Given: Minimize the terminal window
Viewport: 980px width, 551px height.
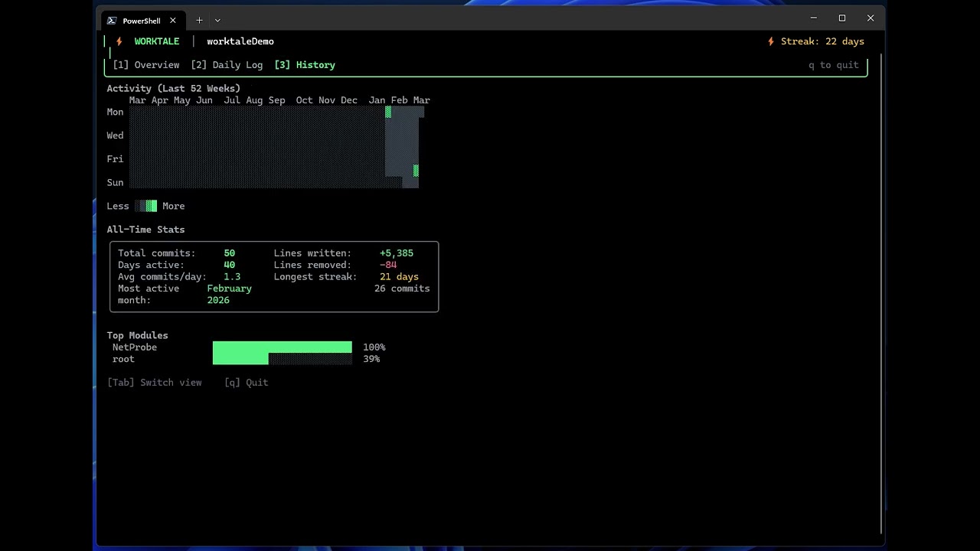Looking at the screenshot, I should pyautogui.click(x=814, y=18).
